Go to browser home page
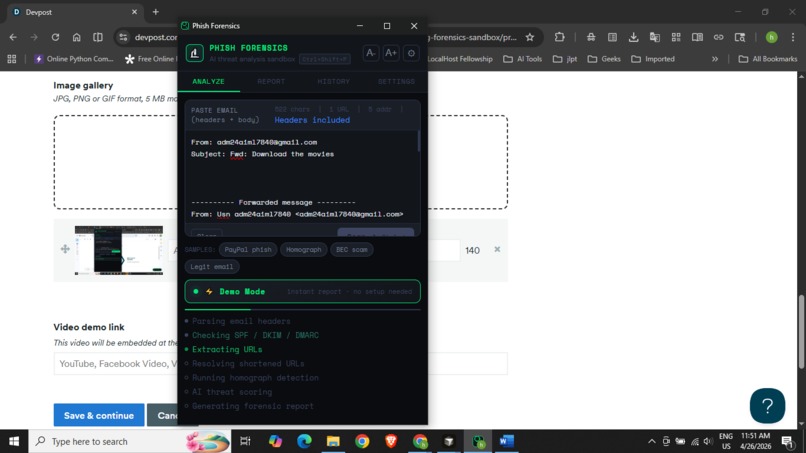Image resolution: width=806 pixels, height=453 pixels. 77,37
